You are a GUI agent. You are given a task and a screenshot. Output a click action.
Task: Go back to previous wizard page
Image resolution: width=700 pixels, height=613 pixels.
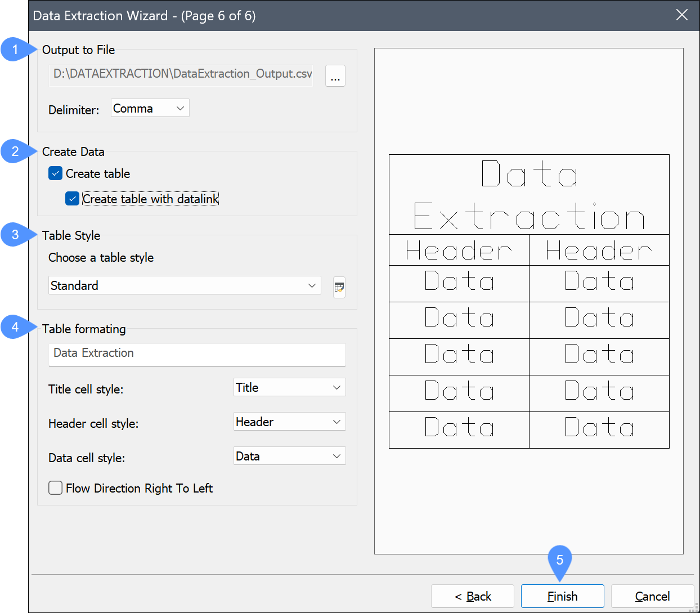(472, 596)
